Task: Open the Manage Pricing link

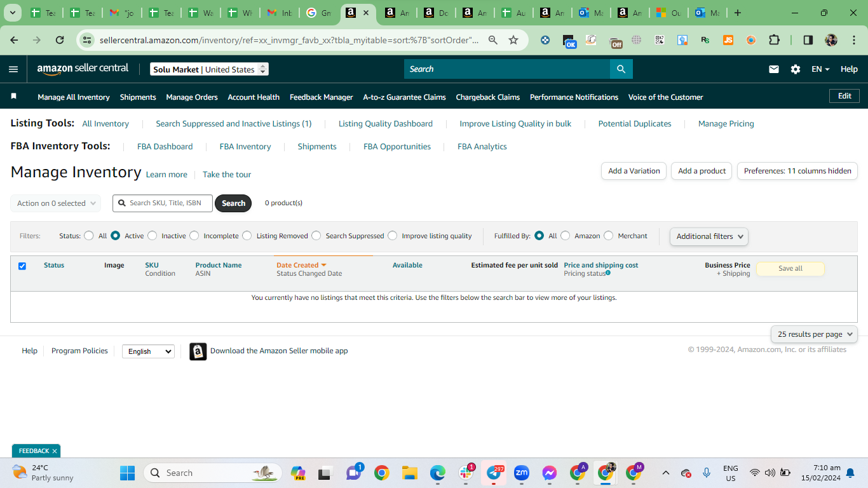Action: click(726, 124)
